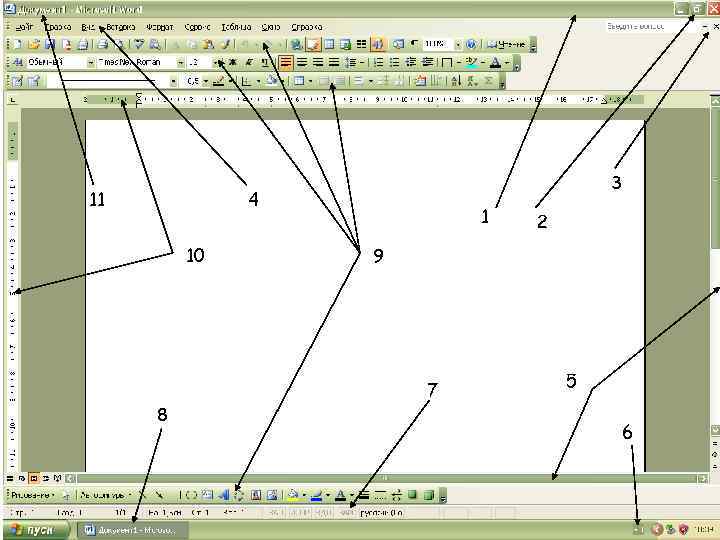The image size is (720, 540).
Task: Open an existing file via folder icon
Action: coord(34,44)
